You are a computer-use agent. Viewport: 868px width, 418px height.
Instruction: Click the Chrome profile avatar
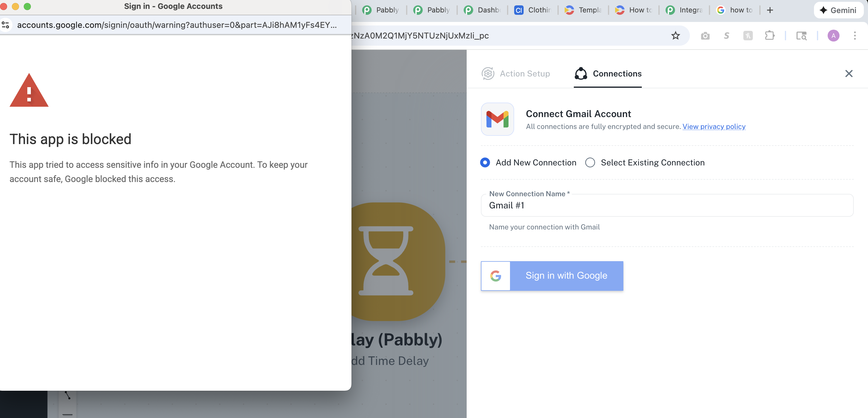(833, 36)
